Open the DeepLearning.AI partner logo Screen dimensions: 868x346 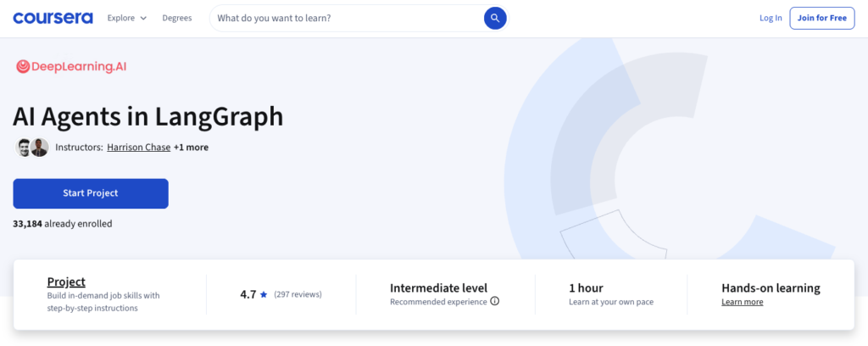(x=71, y=67)
